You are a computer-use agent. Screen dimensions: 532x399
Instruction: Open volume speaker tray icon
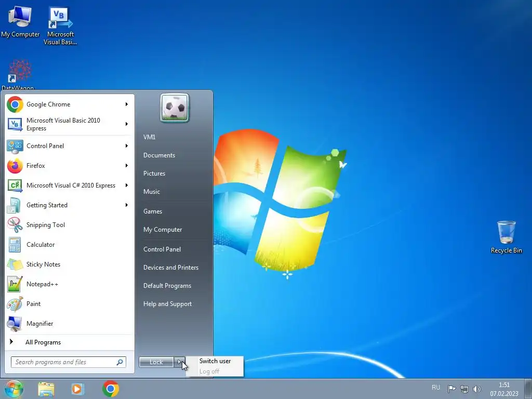tap(477, 389)
